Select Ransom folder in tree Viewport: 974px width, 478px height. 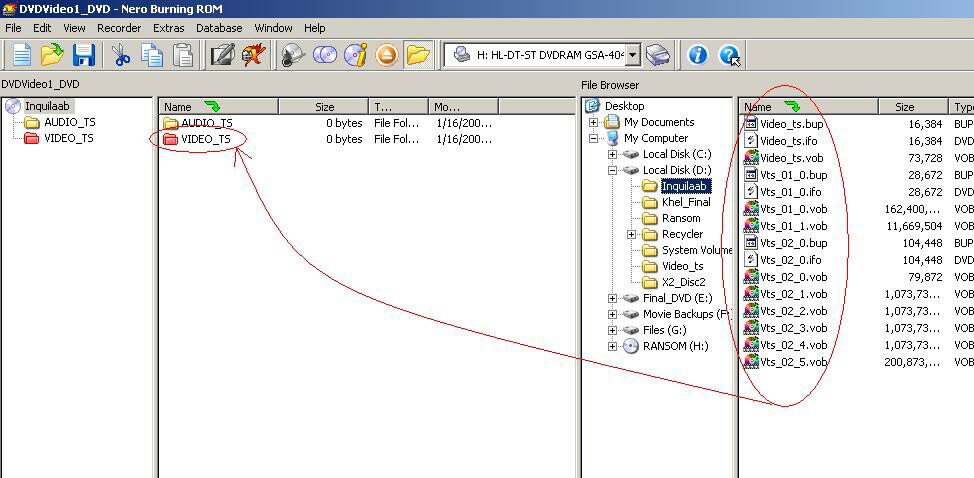pos(681,219)
